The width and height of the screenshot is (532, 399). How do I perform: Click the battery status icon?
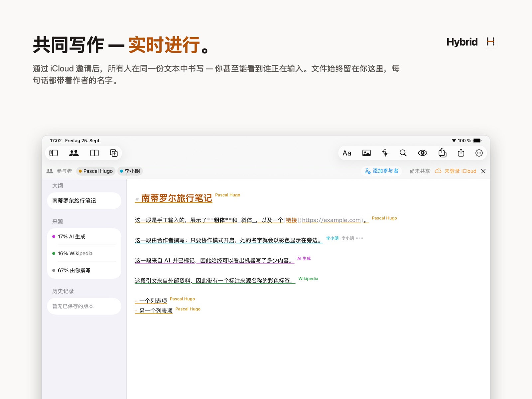tap(477, 141)
